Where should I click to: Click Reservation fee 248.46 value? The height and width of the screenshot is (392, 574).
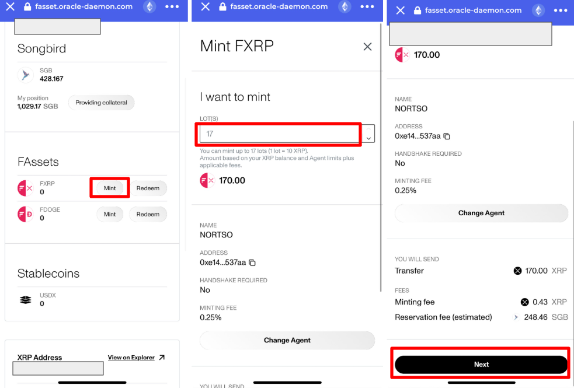click(535, 317)
